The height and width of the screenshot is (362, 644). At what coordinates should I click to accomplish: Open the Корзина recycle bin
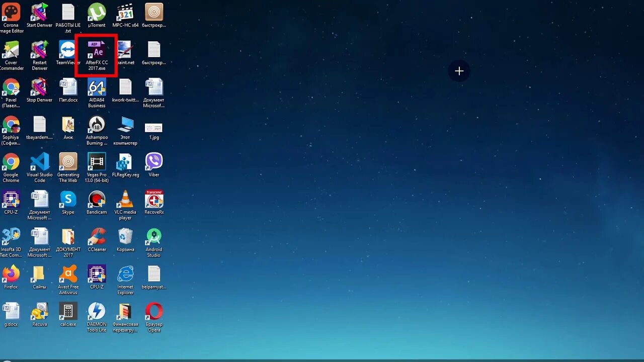(x=125, y=240)
